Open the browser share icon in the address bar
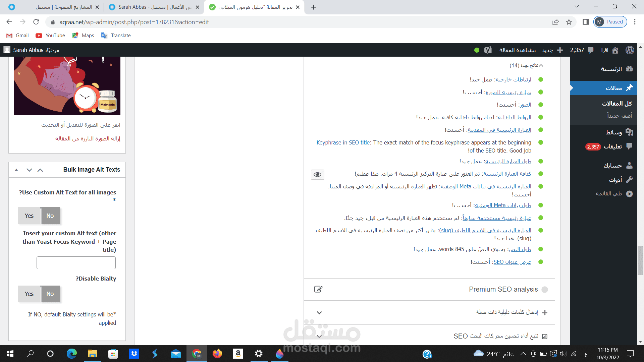Screen dimensions: 644x362 coord(555,22)
